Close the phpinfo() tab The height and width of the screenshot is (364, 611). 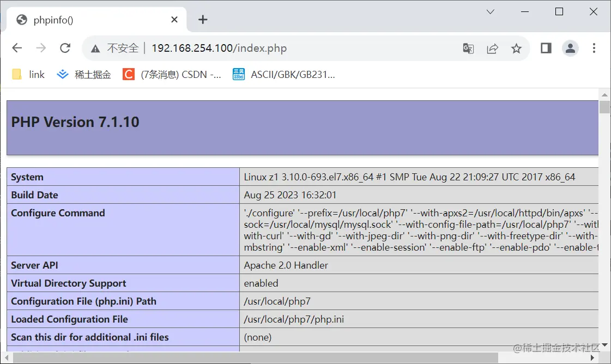[174, 20]
